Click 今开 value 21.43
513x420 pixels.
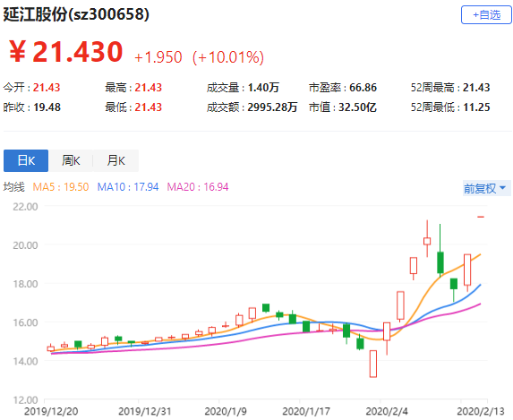[47, 88]
